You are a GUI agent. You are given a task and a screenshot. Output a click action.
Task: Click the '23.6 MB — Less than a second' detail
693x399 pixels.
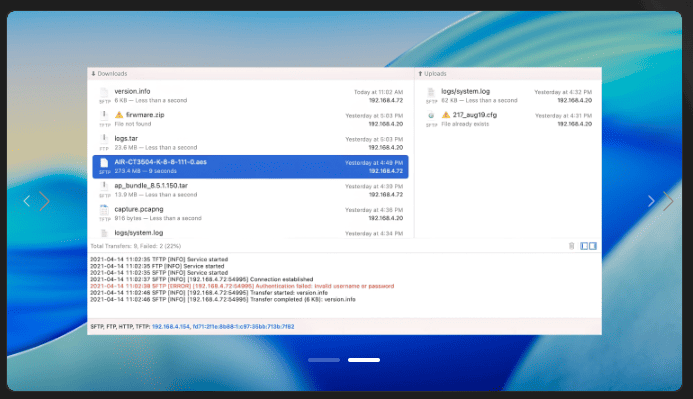156,148
